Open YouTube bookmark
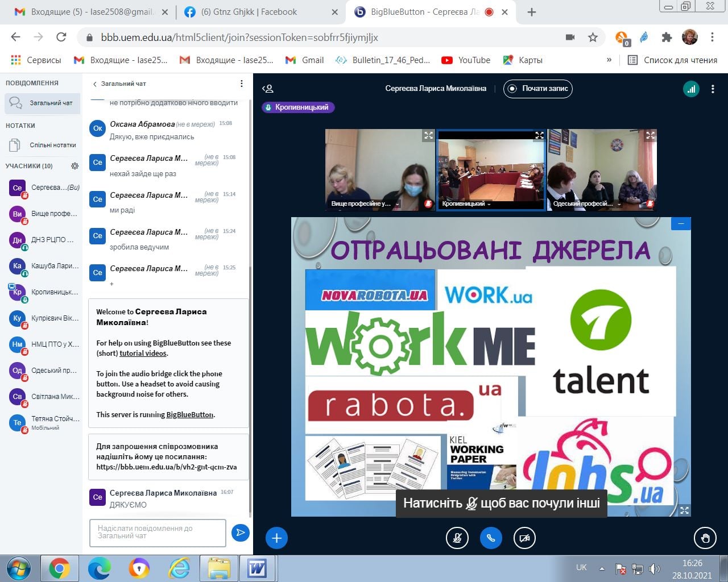Screen dimensions: 728x582 pyautogui.click(x=466, y=60)
